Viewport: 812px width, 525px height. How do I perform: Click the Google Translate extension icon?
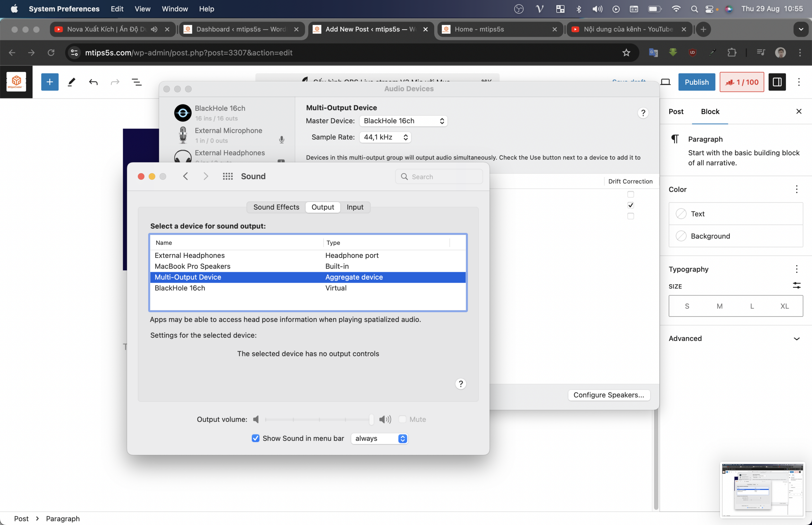653,53
